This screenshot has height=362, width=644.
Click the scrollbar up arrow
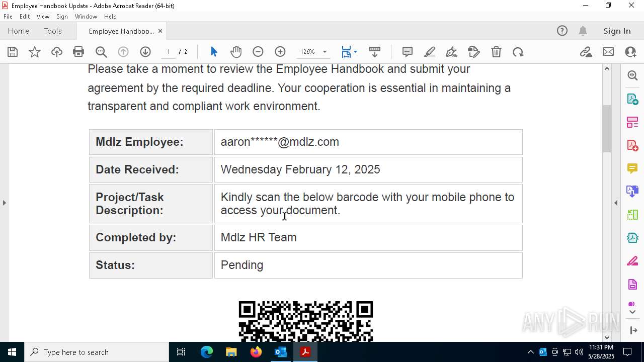pos(607,68)
